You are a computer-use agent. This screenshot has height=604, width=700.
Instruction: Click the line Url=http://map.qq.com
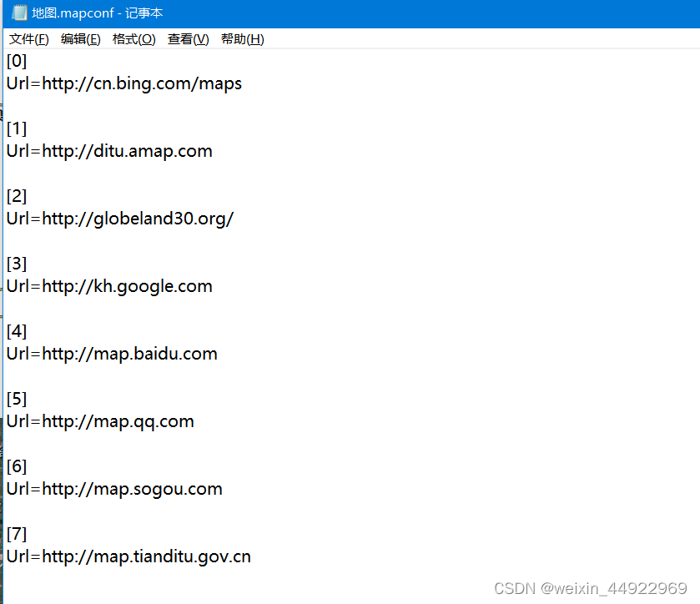point(100,421)
